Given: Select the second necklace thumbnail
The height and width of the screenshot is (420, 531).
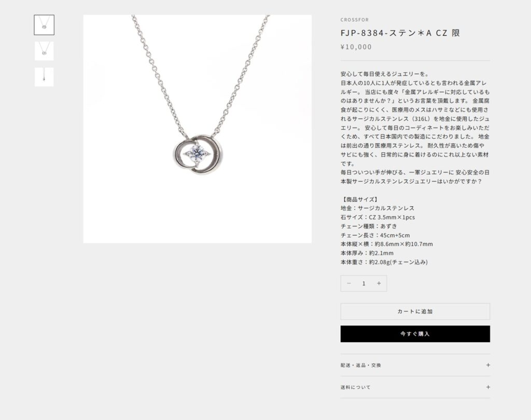Looking at the screenshot, I should coord(44,51).
